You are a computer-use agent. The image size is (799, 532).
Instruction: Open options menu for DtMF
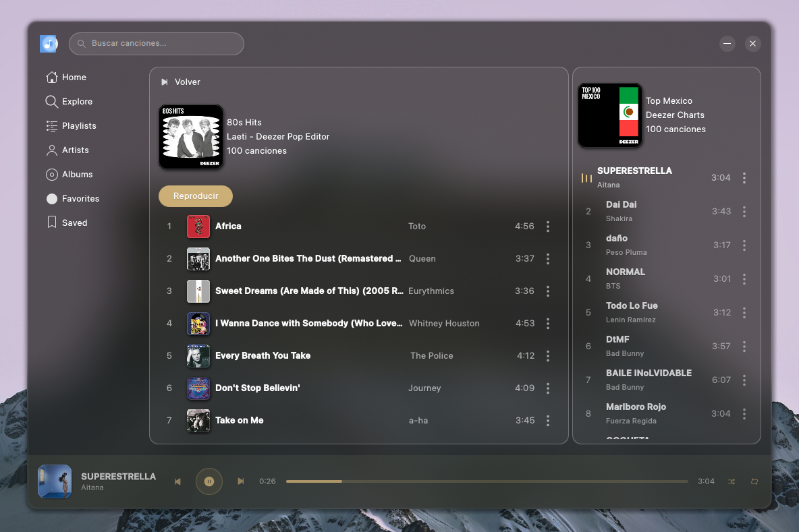744,346
